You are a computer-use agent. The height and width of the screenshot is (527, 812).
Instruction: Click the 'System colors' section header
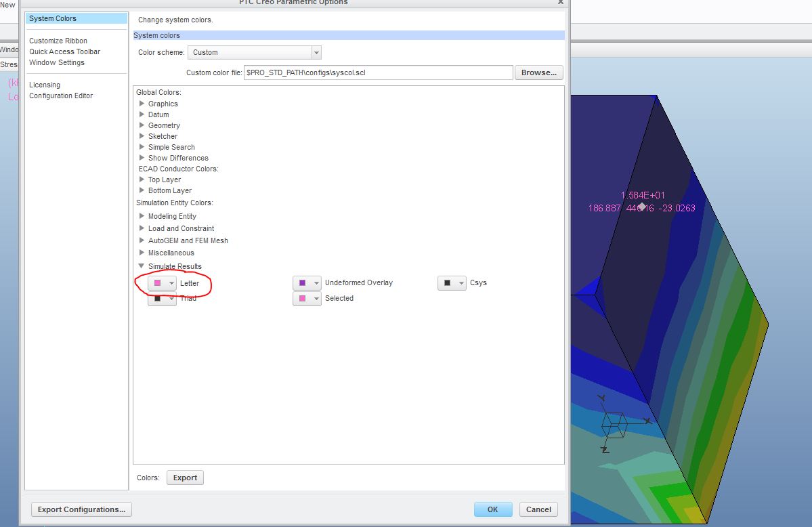(x=349, y=35)
